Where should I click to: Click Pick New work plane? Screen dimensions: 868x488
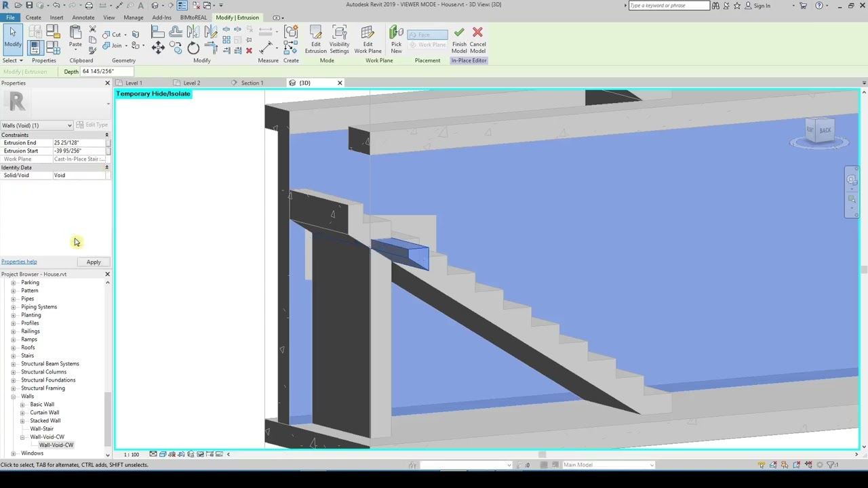(x=396, y=40)
